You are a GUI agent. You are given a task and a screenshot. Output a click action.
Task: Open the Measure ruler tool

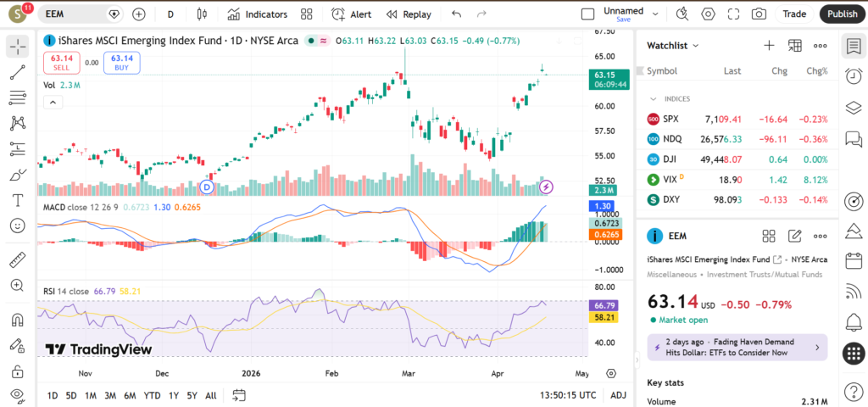click(18, 259)
